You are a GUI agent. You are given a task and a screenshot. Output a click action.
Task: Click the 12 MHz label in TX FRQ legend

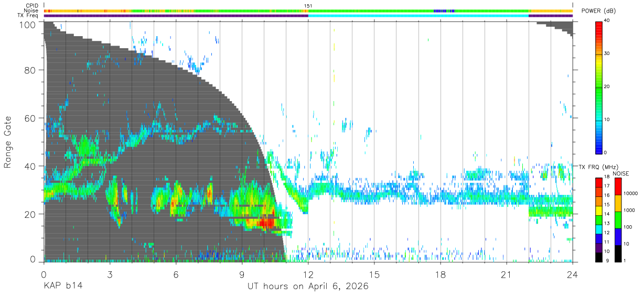pyautogui.click(x=606, y=233)
